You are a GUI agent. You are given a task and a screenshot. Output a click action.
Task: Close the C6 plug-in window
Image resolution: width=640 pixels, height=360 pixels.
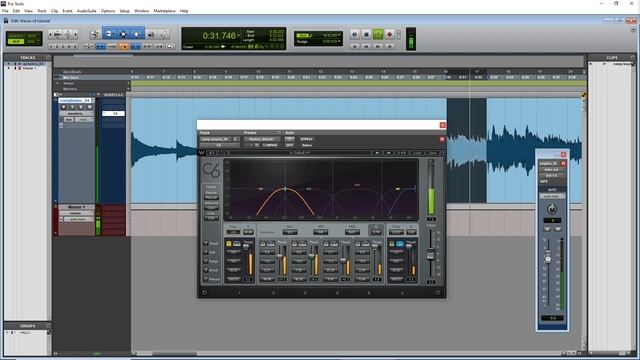(442, 125)
